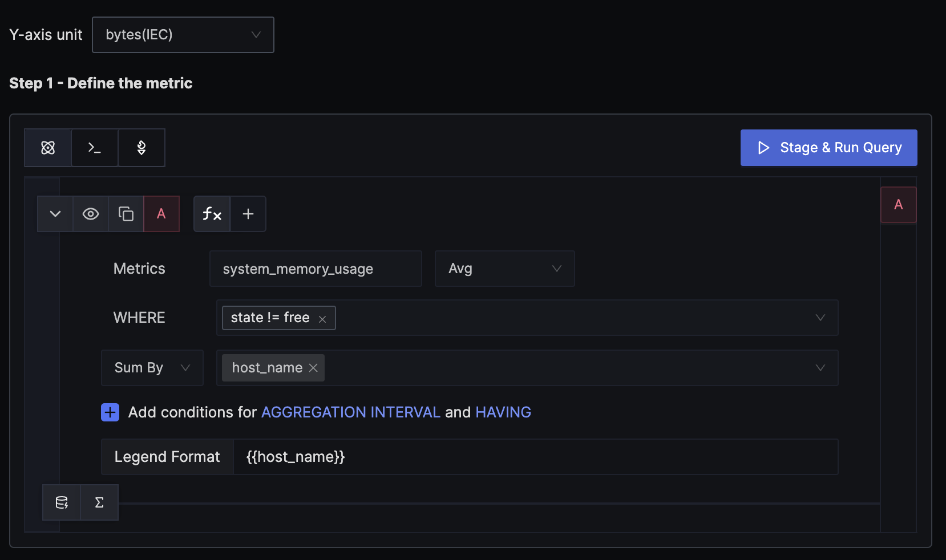Screen dimensions: 946x560
Task: Open the AGGREGATION INTERVAL link
Action: coord(351,412)
